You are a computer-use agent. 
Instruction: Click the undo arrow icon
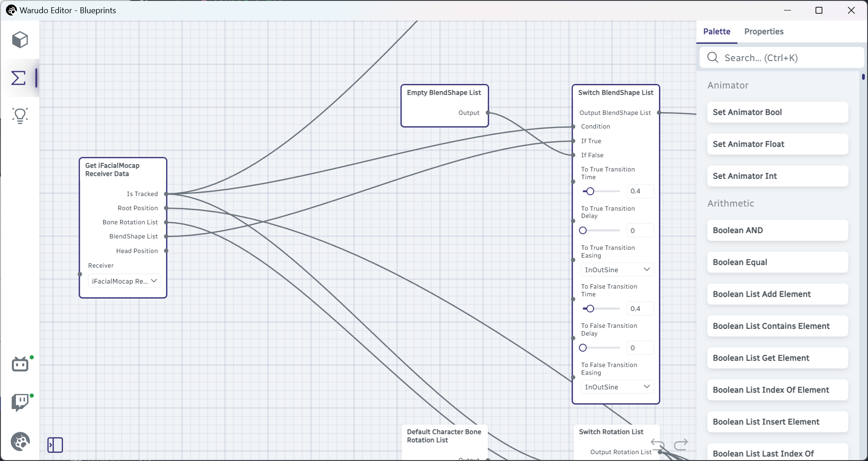[657, 444]
